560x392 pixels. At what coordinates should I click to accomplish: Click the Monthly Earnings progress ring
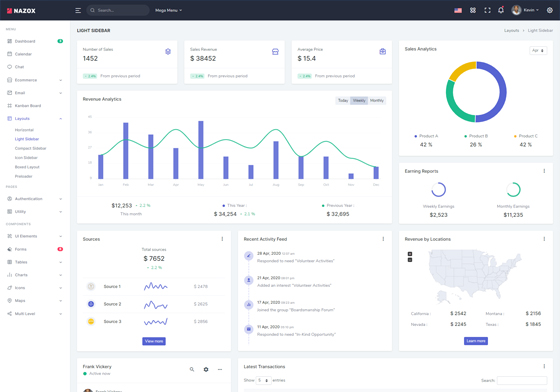pyautogui.click(x=513, y=190)
